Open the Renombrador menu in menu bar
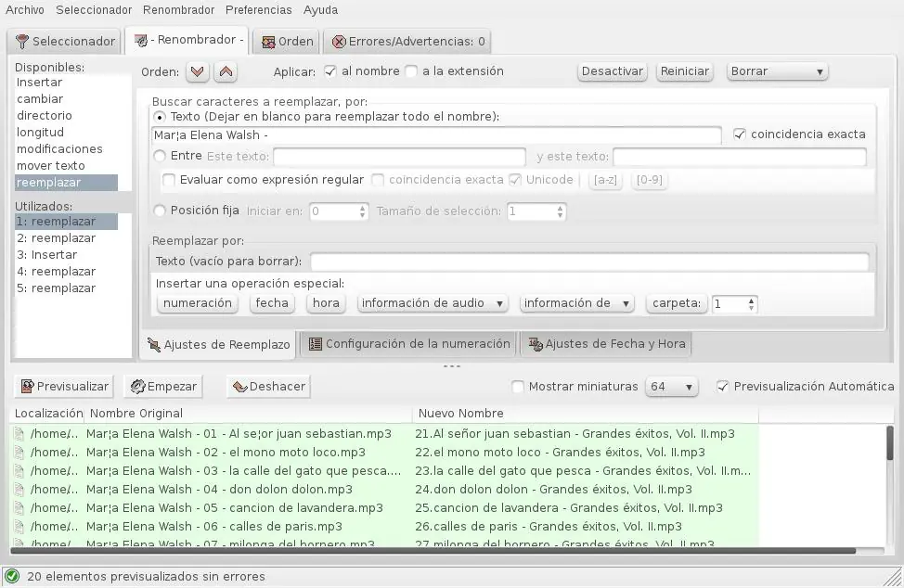904x588 pixels. [179, 10]
